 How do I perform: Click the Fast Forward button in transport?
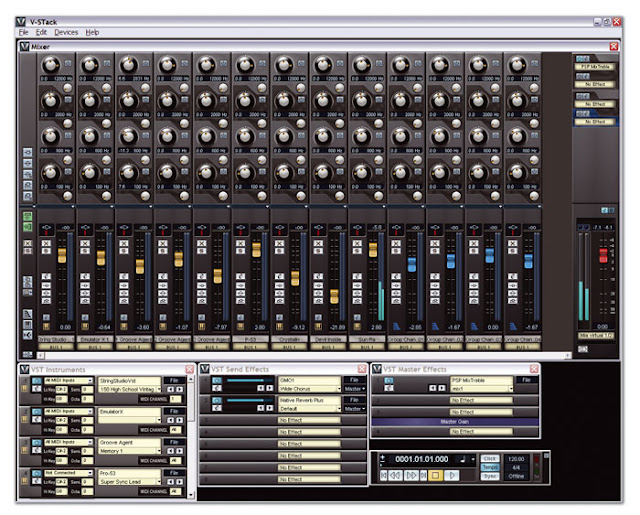(x=411, y=475)
